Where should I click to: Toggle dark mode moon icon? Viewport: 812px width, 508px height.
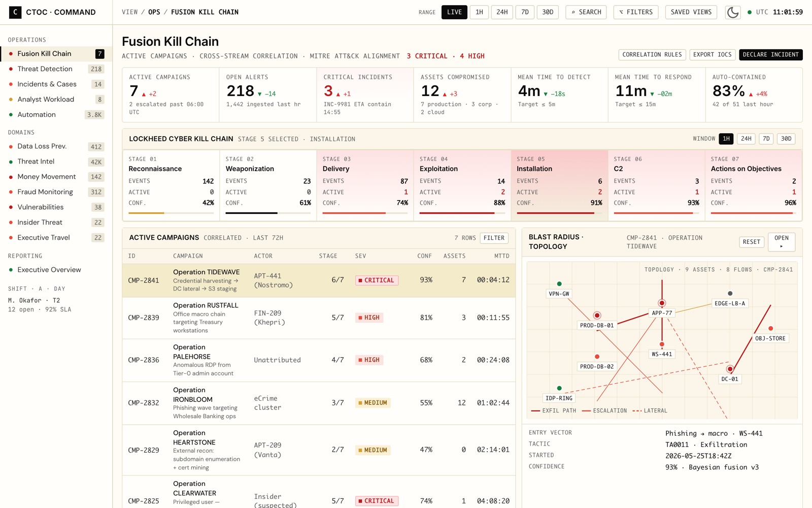(x=732, y=12)
